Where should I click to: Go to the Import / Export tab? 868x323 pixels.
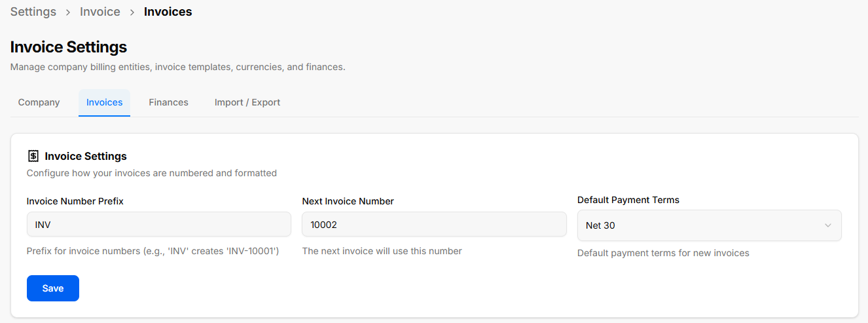pyautogui.click(x=247, y=102)
